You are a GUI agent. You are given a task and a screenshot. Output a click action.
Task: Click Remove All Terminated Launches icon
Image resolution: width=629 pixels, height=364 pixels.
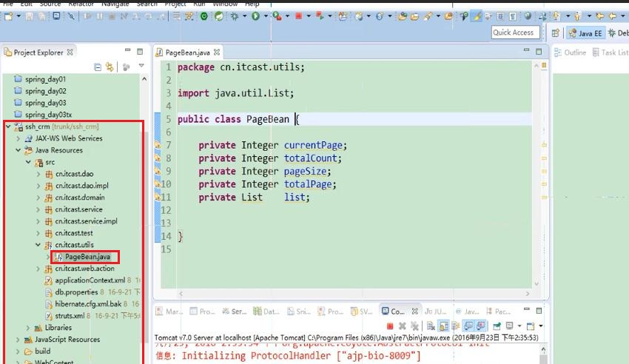(x=415, y=326)
